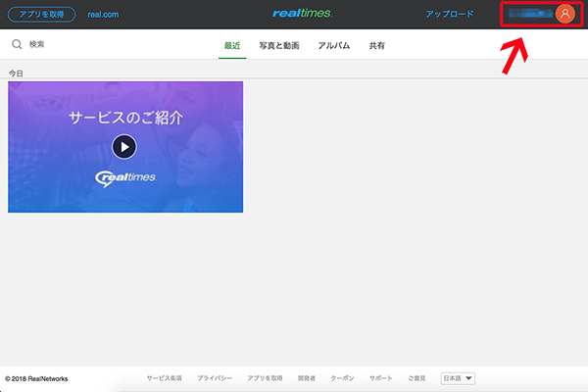This screenshot has height=392, width=588.
Task: Open the サービス条項 footer link
Action: tap(165, 378)
